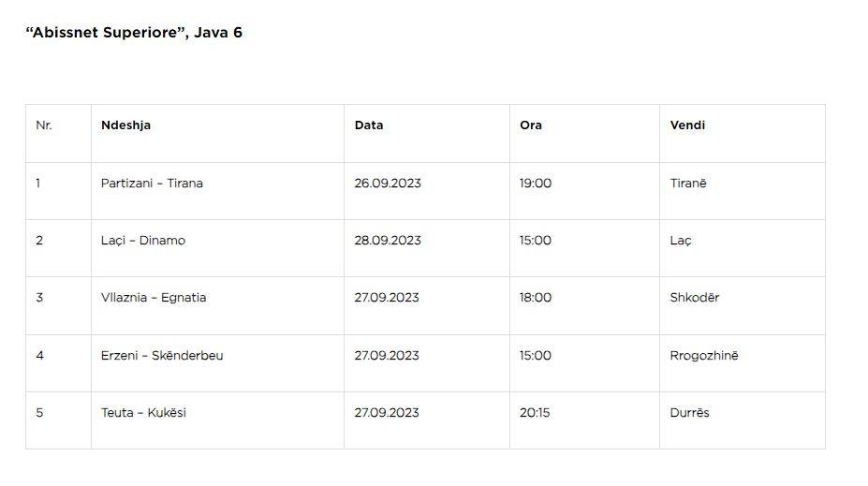This screenshot has height=486, width=868.
Task: Select the Shkodër venue cell
Action: point(743,305)
